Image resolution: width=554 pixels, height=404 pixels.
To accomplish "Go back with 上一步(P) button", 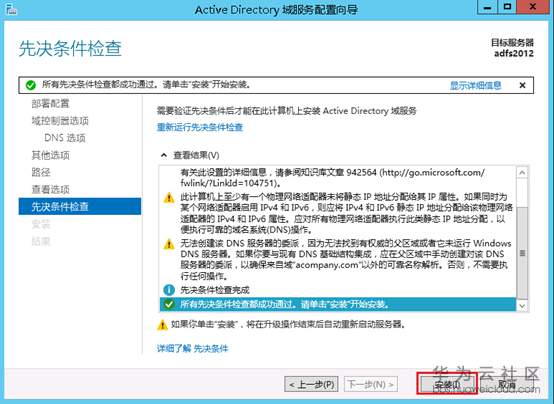I will tap(311, 384).
